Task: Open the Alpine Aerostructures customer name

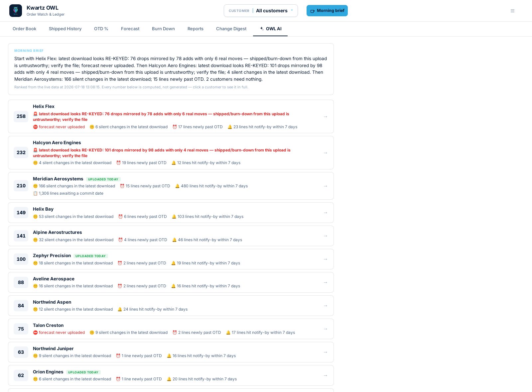Action: 57,232
